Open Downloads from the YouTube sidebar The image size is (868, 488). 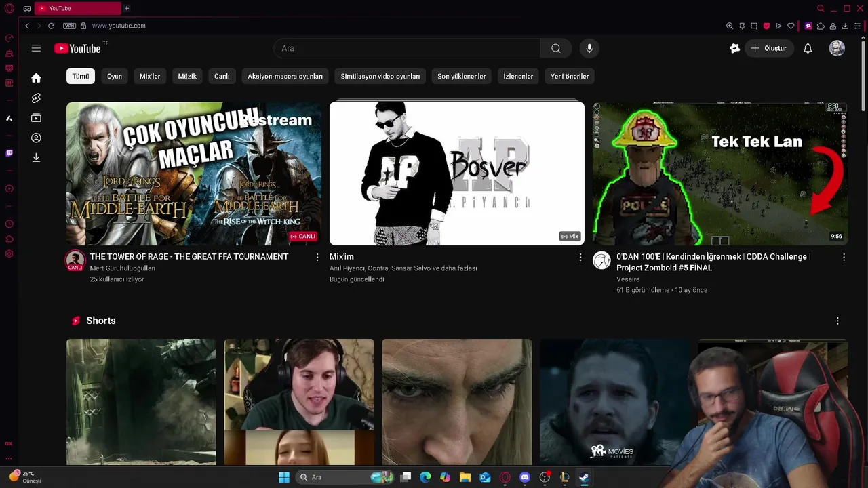[x=36, y=157]
